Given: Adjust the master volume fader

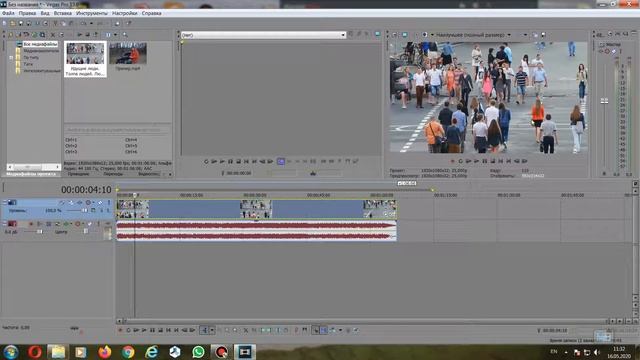Looking at the screenshot, I should [604, 101].
